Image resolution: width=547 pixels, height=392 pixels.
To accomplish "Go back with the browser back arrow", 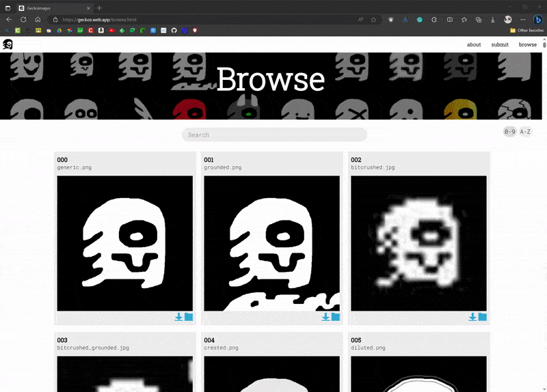I will tap(9, 20).
